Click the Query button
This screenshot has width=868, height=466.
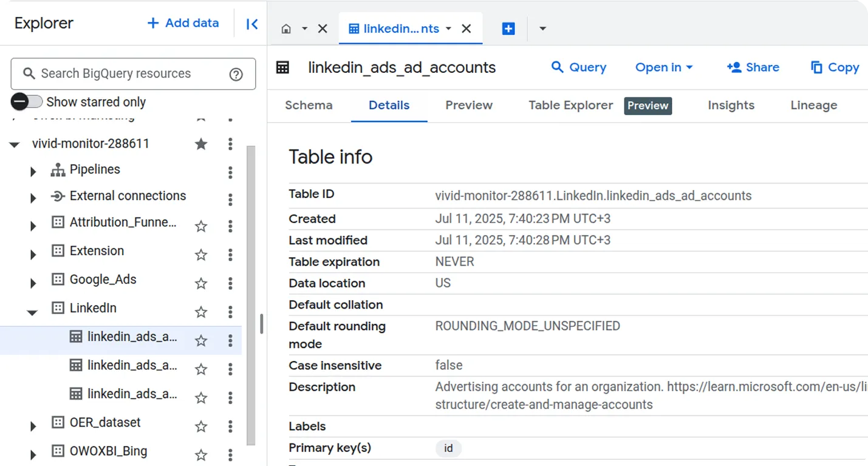(x=579, y=67)
